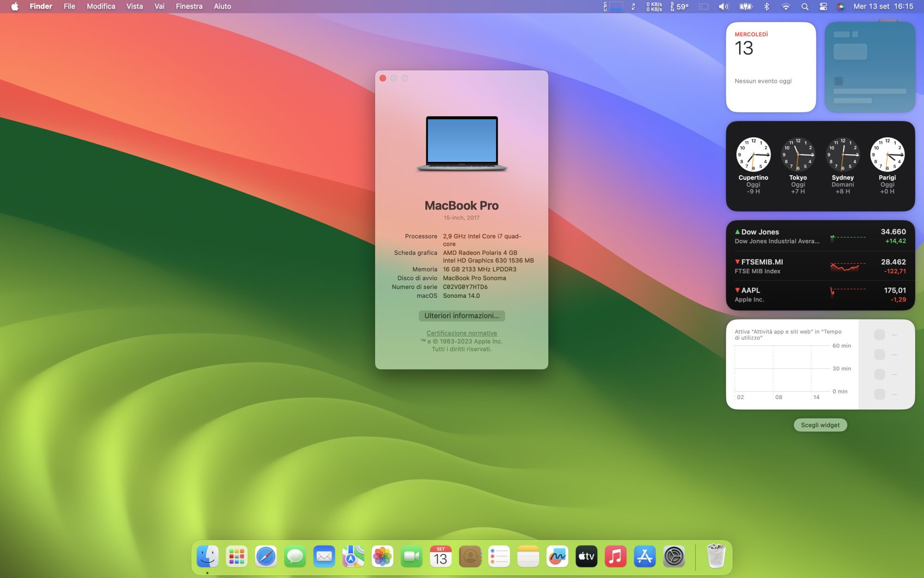Image resolution: width=924 pixels, height=578 pixels.
Task: Open the Apple logo menu
Action: point(15,6)
